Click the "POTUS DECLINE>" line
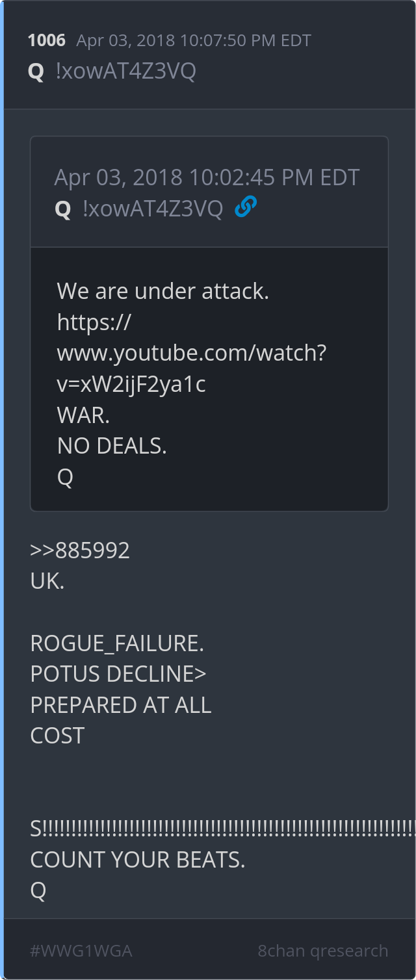416x980 pixels. [118, 674]
